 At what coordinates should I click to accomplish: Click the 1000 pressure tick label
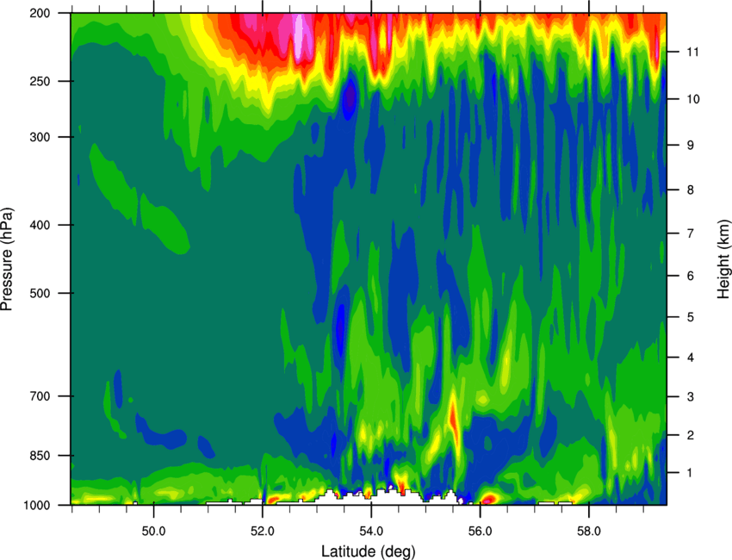[37, 506]
